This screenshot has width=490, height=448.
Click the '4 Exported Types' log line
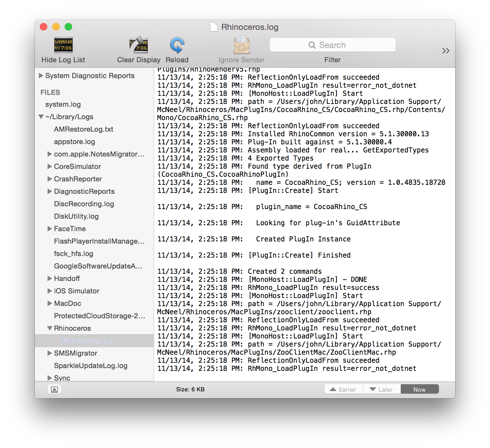[x=235, y=158]
